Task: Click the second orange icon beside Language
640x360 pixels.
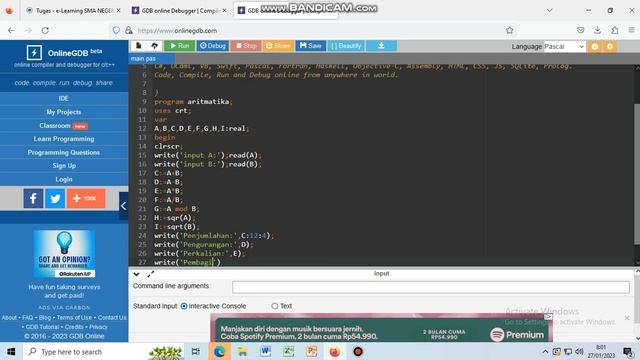Action: pyautogui.click(x=610, y=47)
